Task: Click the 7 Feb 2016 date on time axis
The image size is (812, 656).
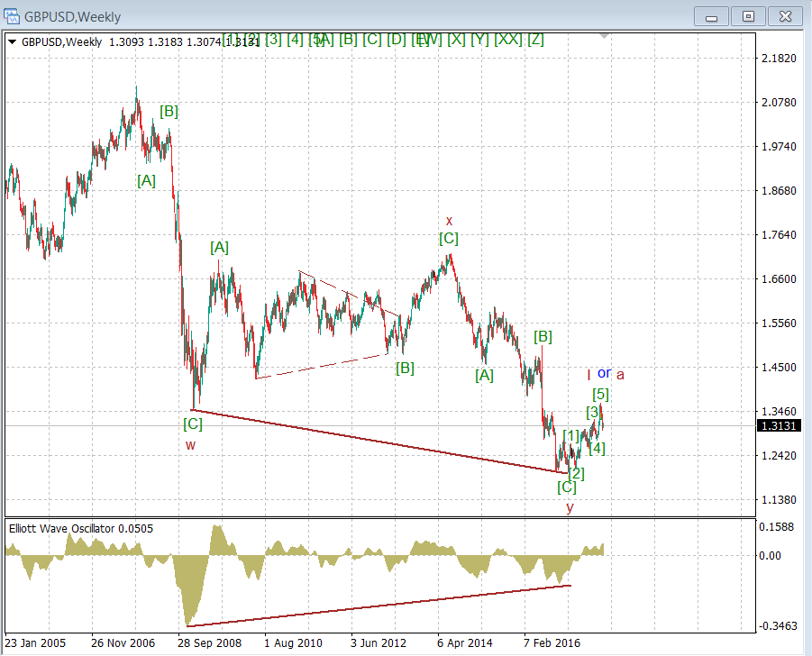Action: click(x=552, y=643)
